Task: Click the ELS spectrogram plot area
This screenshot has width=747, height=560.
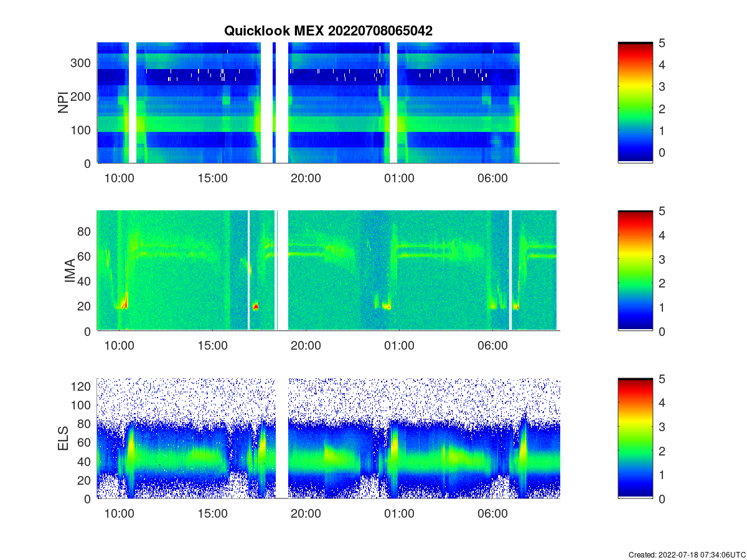Action: 328,438
